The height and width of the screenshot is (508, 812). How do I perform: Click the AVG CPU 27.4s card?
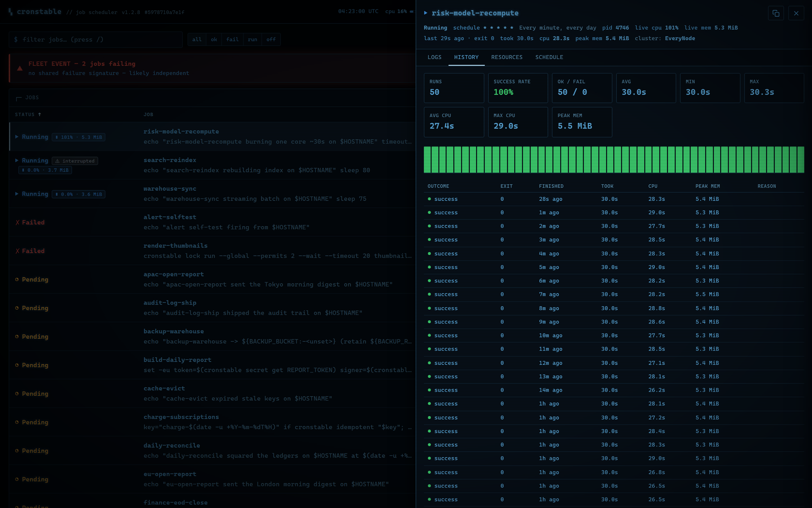454,122
